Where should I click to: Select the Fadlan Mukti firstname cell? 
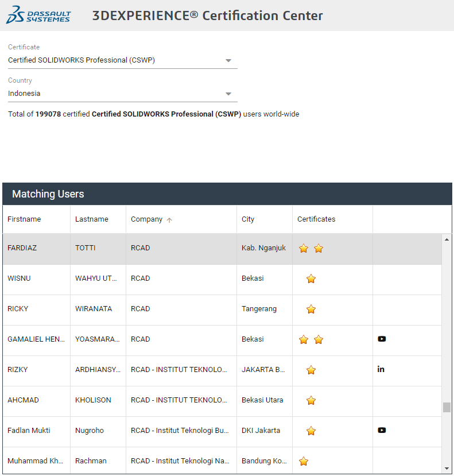pyautogui.click(x=36, y=431)
